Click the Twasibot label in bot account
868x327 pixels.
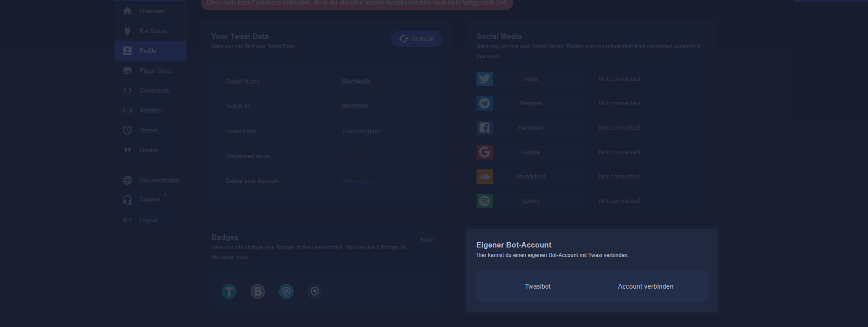[538, 286]
